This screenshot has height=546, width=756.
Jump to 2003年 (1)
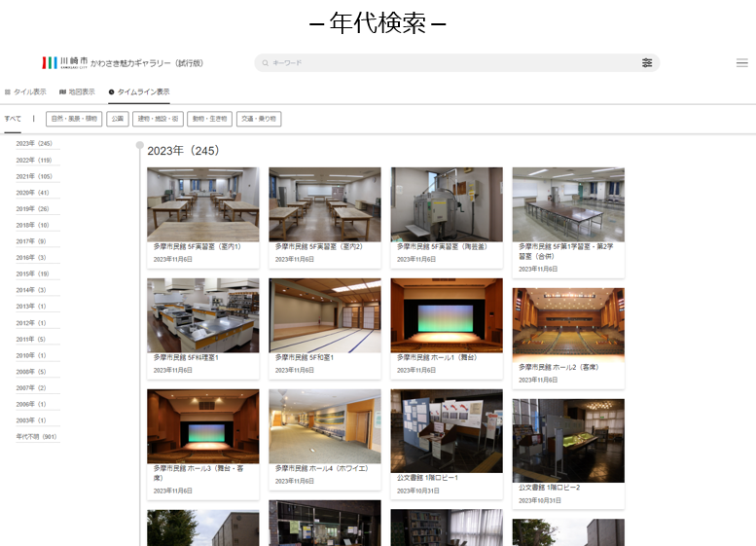(31, 420)
